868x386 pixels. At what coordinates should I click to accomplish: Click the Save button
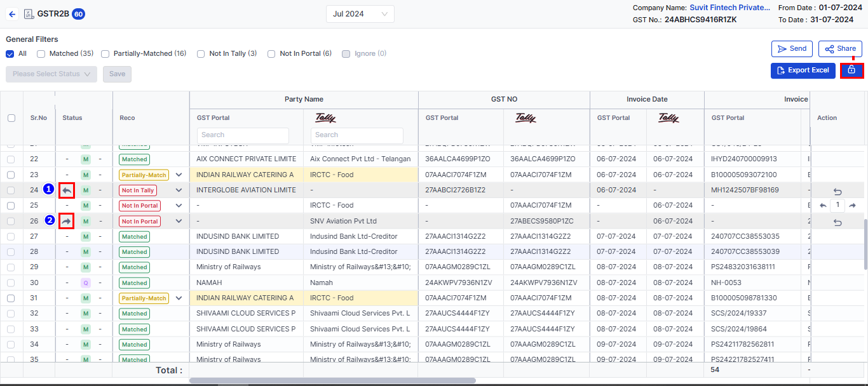(x=117, y=74)
